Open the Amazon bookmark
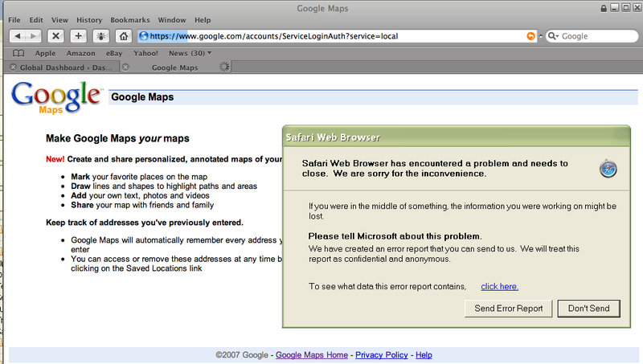643x364 pixels. click(81, 53)
